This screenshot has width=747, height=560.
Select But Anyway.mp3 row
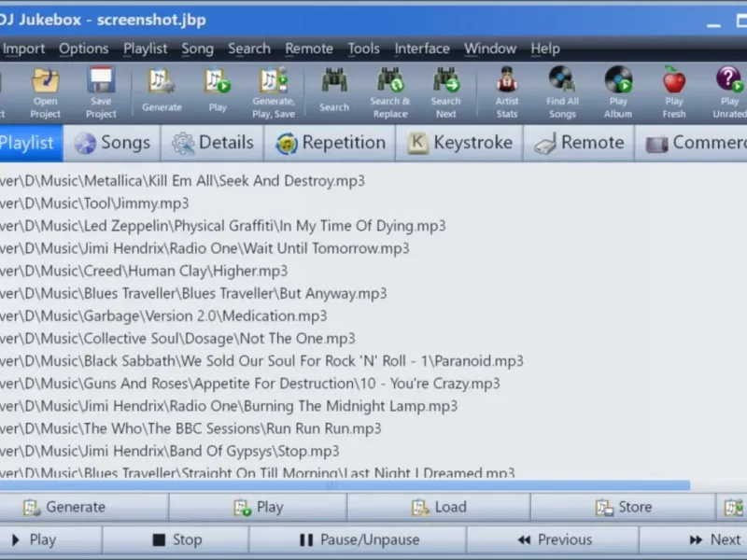coord(373,293)
